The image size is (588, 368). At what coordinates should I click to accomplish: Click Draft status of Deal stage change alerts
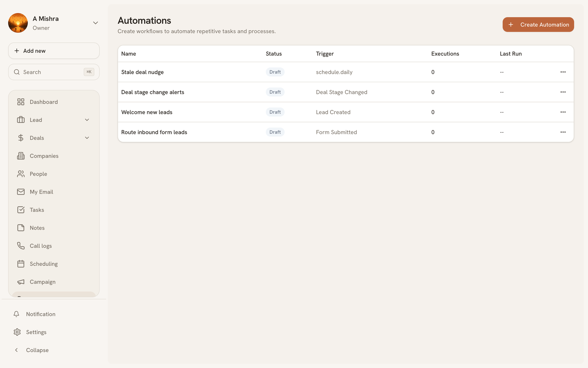click(275, 92)
